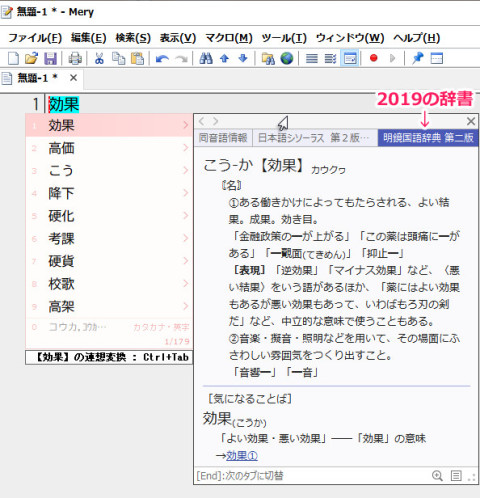This screenshot has width=480, height=498.
Task: Open the ウィンドウ(W) menu
Action: tap(350, 38)
